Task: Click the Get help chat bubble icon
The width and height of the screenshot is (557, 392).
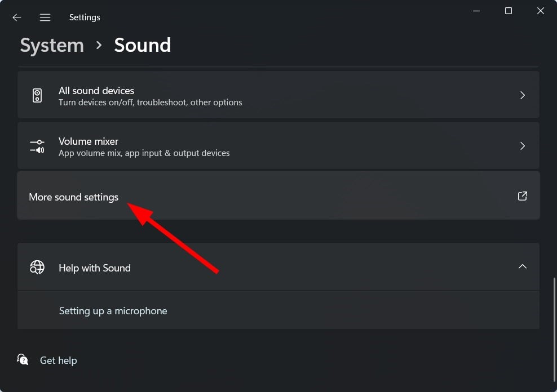Action: point(23,359)
